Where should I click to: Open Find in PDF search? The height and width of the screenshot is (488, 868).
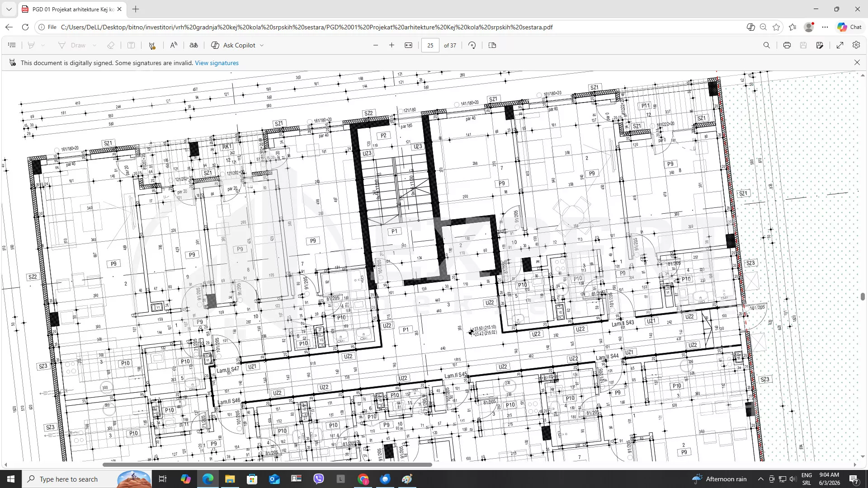[766, 45]
